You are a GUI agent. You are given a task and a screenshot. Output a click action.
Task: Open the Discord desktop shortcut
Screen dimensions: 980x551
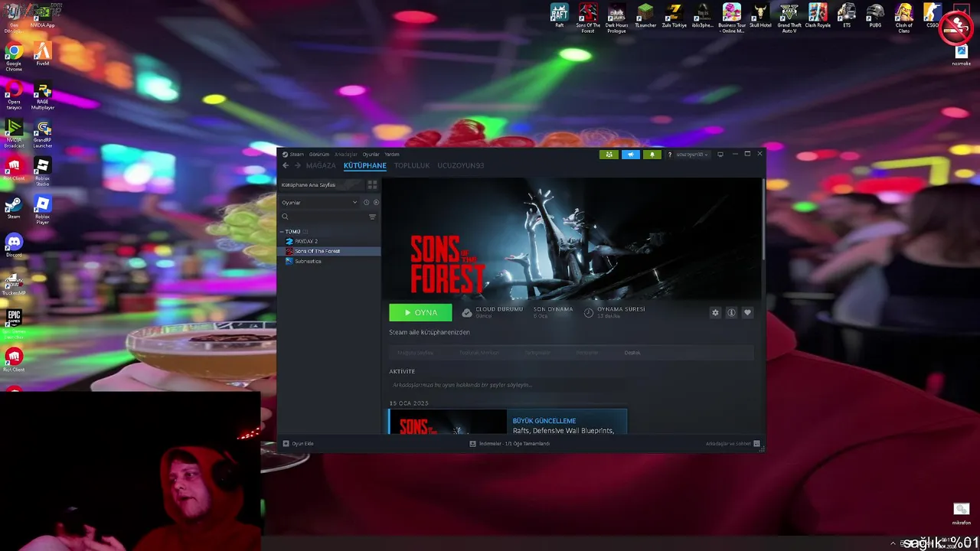(x=14, y=245)
